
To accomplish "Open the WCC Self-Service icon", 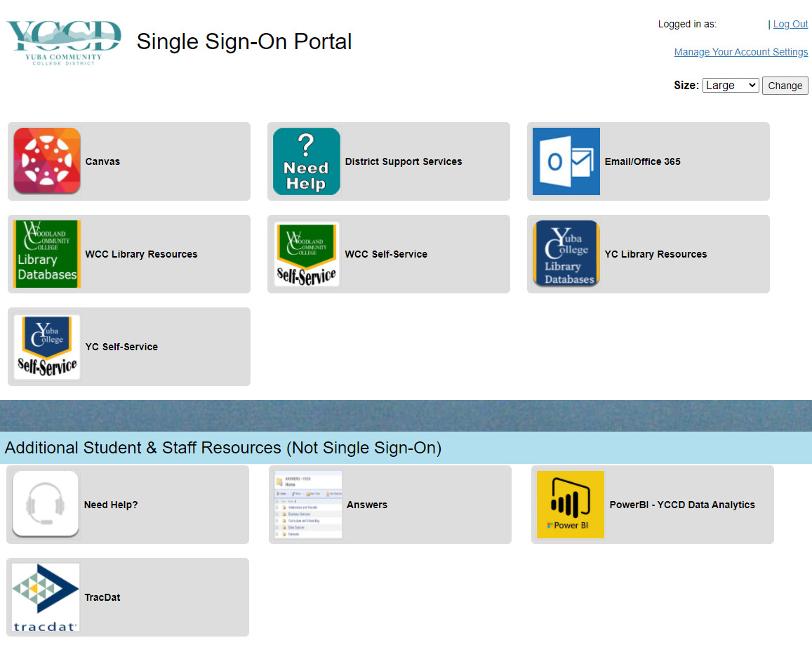I will point(307,254).
